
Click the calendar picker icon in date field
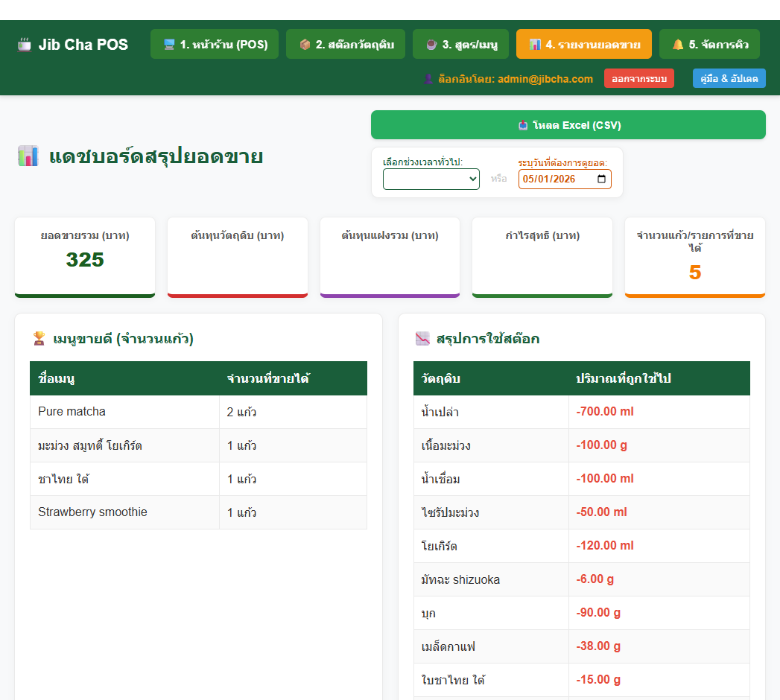[601, 179]
